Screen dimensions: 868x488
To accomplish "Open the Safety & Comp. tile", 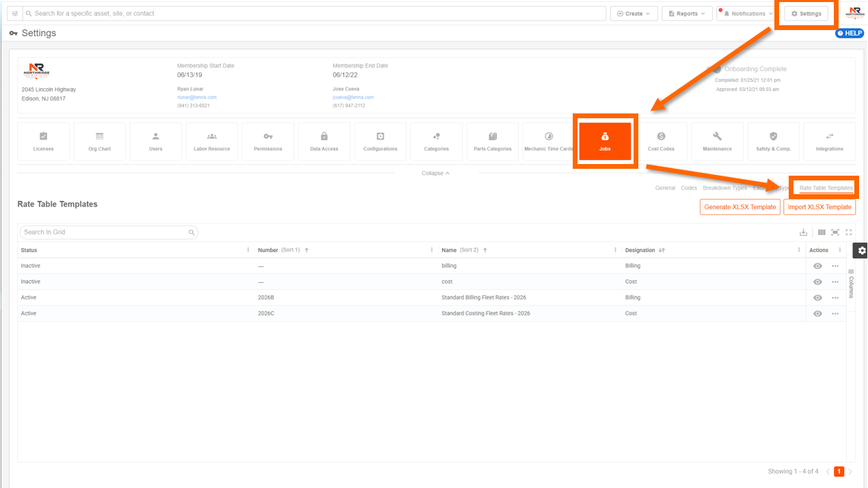I will 773,141.
